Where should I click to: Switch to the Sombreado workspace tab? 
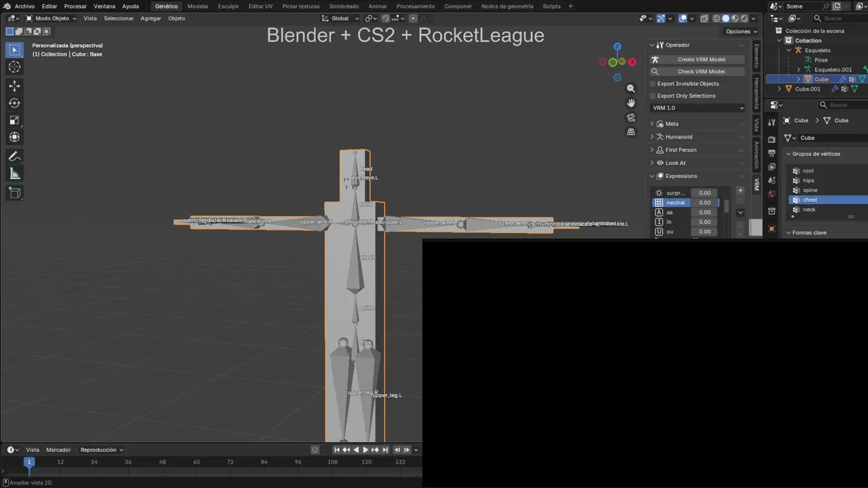coord(344,6)
